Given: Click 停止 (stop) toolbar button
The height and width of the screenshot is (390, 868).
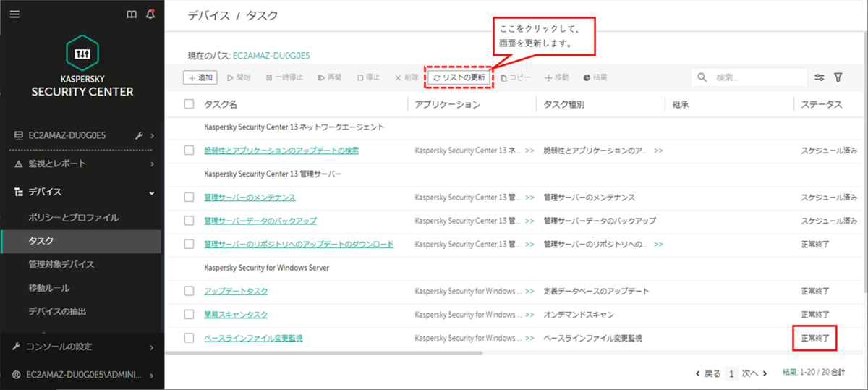Looking at the screenshot, I should click(369, 77).
